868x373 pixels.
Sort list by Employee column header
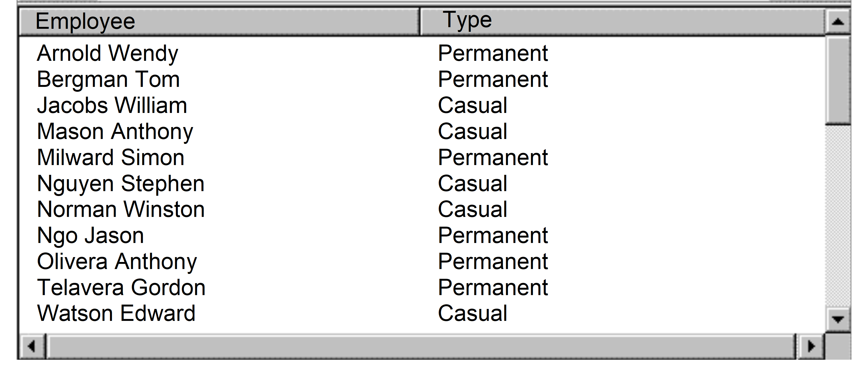tap(219, 21)
